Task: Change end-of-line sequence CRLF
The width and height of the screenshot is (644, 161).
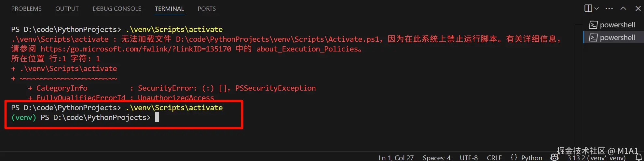Action: 494,158
